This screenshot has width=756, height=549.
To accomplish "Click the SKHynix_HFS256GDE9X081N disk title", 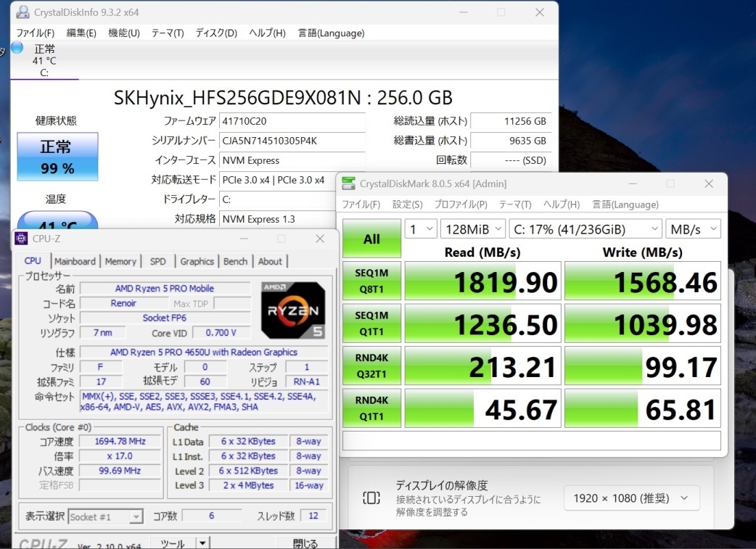I will (x=283, y=98).
